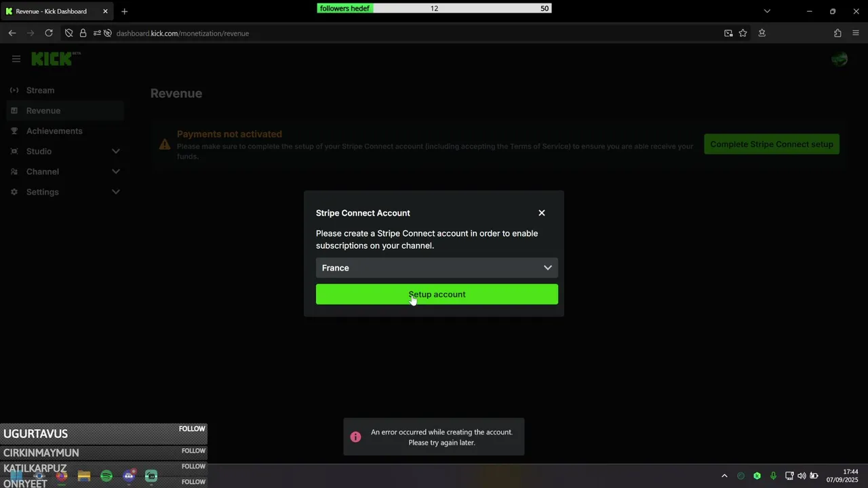
Task: Show hidden system tray icons
Action: (x=724, y=476)
